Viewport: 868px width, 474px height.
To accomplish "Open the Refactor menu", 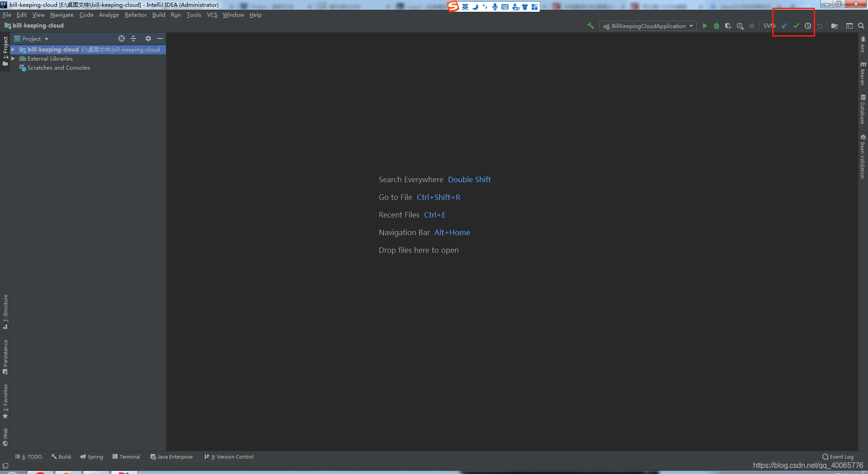I will click(x=136, y=14).
